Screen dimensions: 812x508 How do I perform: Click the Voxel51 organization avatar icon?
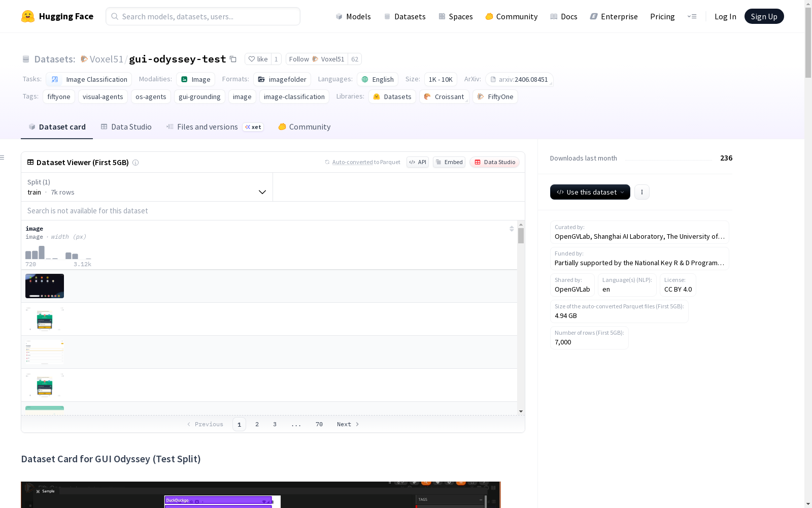point(84,59)
